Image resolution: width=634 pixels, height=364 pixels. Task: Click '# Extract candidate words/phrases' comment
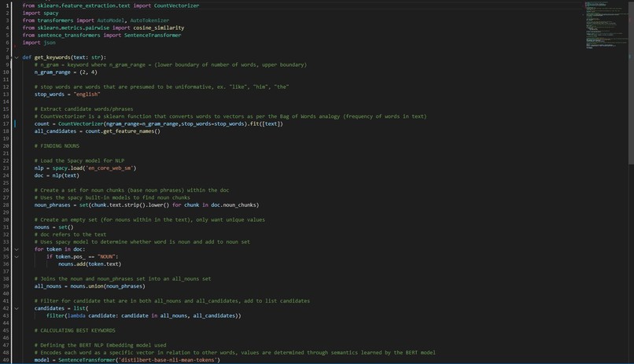tap(83, 109)
